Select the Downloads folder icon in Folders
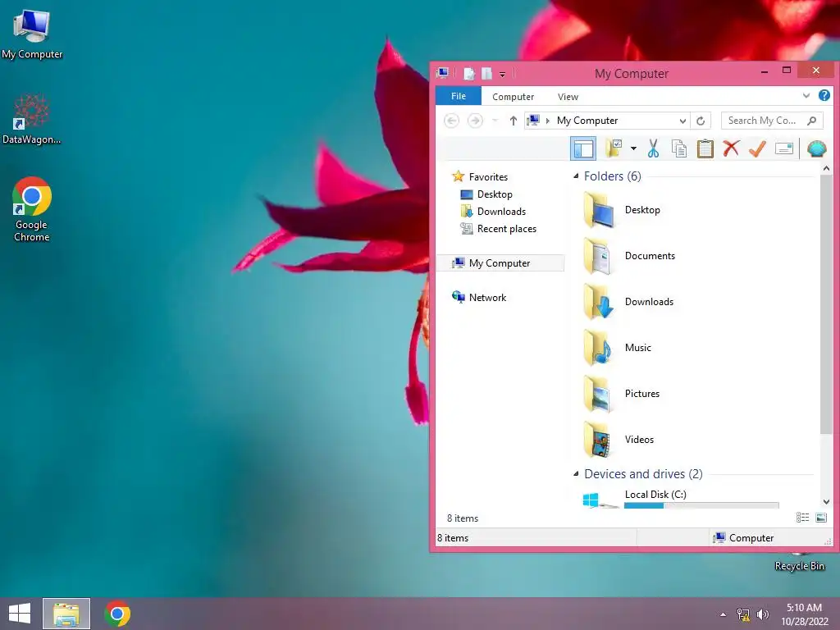The width and height of the screenshot is (840, 630). pyautogui.click(x=598, y=303)
